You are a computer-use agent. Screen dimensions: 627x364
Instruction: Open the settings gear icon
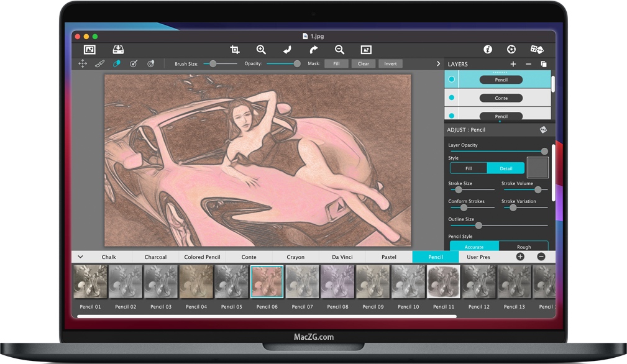[x=511, y=48]
